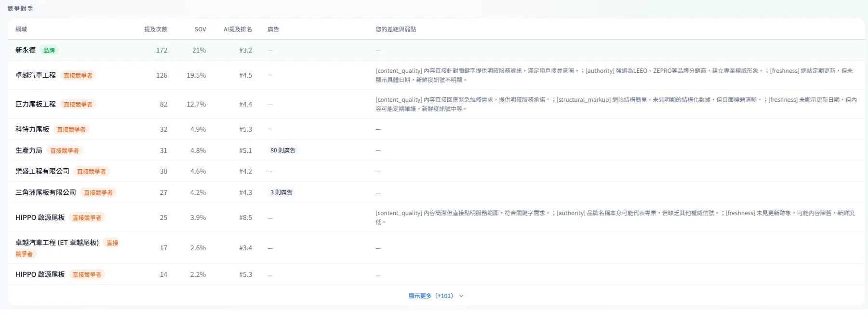
Task: Click the #3.4 AI ranking value
Action: pyautogui.click(x=245, y=248)
